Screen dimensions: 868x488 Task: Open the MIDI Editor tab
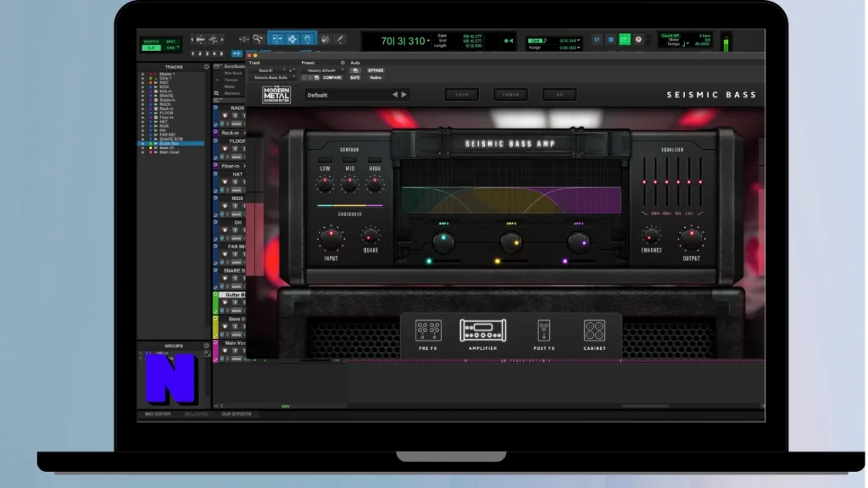(158, 413)
